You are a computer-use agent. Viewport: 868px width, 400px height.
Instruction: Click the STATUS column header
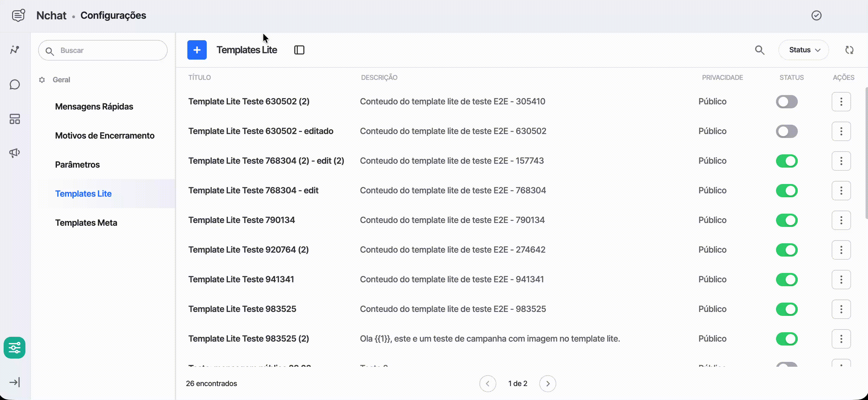(791, 77)
